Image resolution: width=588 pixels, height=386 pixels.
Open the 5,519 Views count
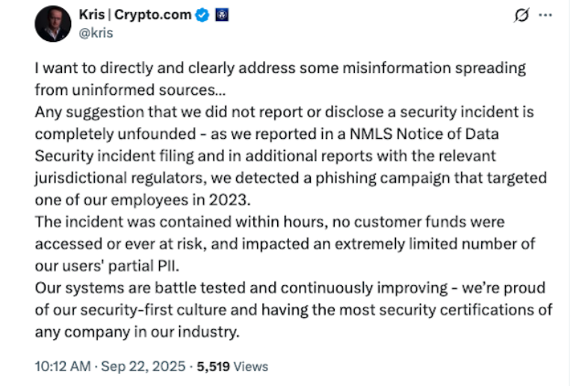point(212,367)
